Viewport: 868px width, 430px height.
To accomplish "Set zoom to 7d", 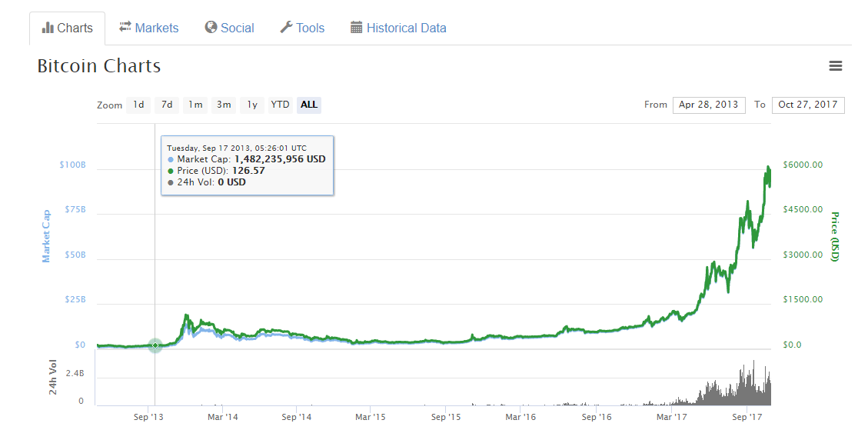I will pyautogui.click(x=167, y=105).
